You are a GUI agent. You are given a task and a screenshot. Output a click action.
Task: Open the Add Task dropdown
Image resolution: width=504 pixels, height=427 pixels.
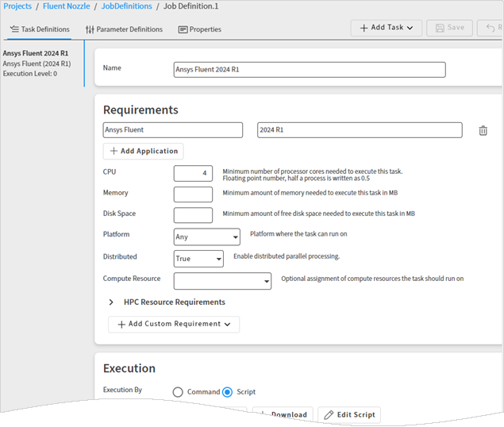coord(386,28)
